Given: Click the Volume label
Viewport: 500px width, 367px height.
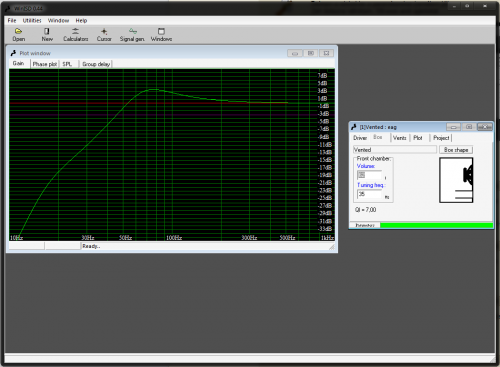Looking at the screenshot, I should (x=366, y=166).
